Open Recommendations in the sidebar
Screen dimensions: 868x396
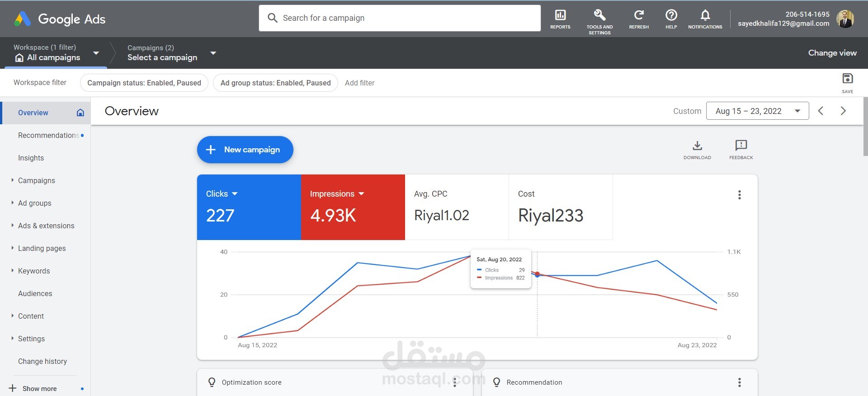pos(48,135)
